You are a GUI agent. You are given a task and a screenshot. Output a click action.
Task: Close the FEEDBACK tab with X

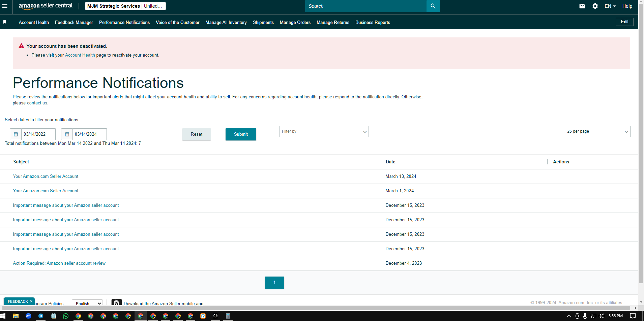tap(31, 301)
